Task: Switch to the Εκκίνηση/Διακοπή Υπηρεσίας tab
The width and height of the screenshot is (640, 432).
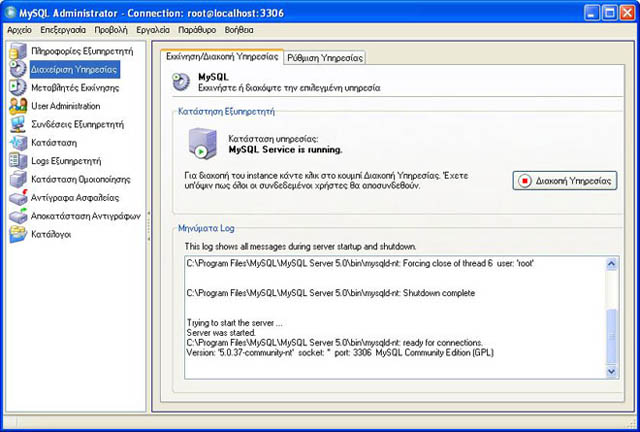Action: [x=222, y=57]
